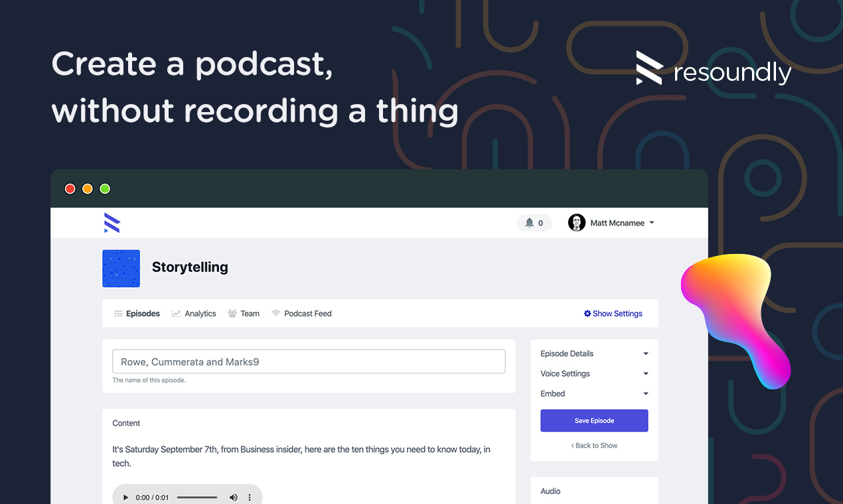Open audio player three-dot options menu
This screenshot has width=843, height=504.
(x=250, y=497)
